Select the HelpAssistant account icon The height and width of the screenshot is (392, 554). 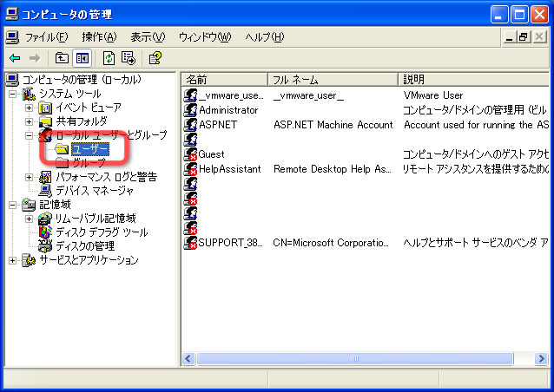(190, 169)
